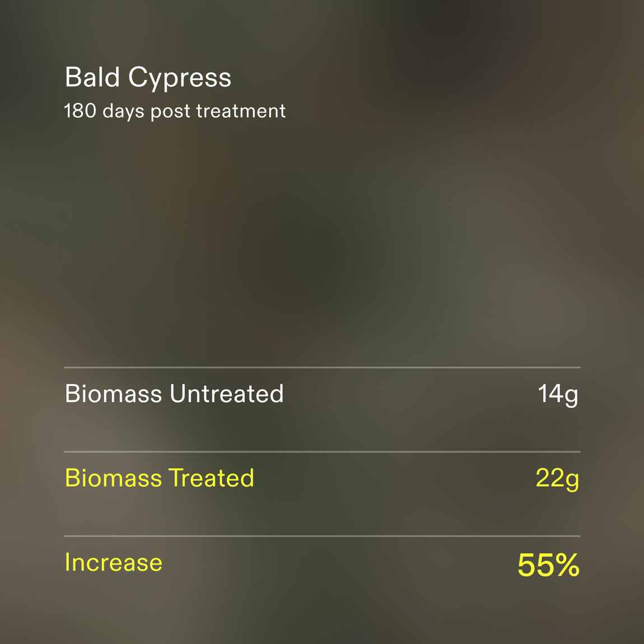The height and width of the screenshot is (644, 644).
Task: Click the Increase label
Action: (113, 562)
